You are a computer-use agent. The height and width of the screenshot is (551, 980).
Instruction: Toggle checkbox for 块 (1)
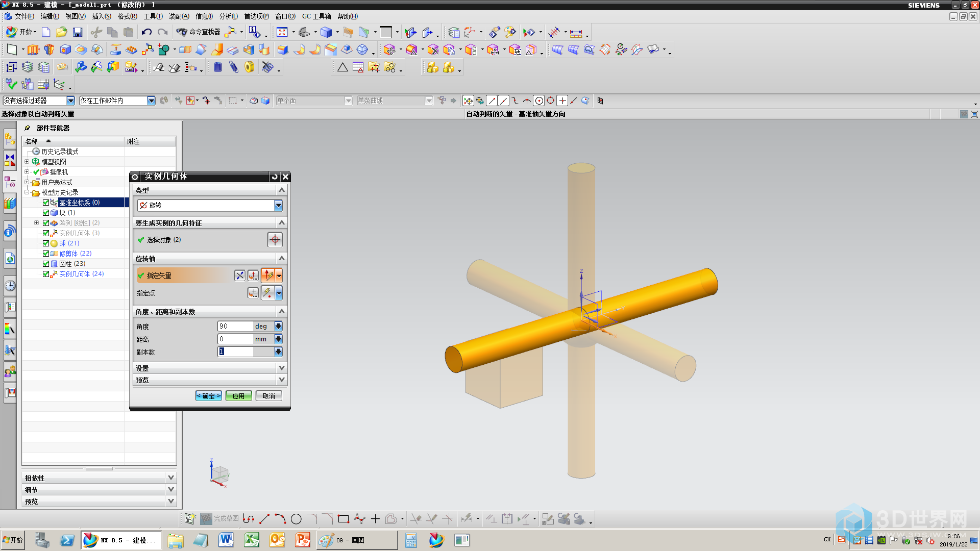pyautogui.click(x=46, y=213)
